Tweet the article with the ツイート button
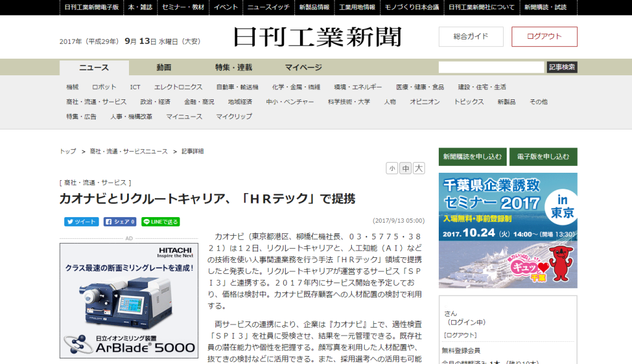Screen dimensions: 632x364 click(81, 221)
